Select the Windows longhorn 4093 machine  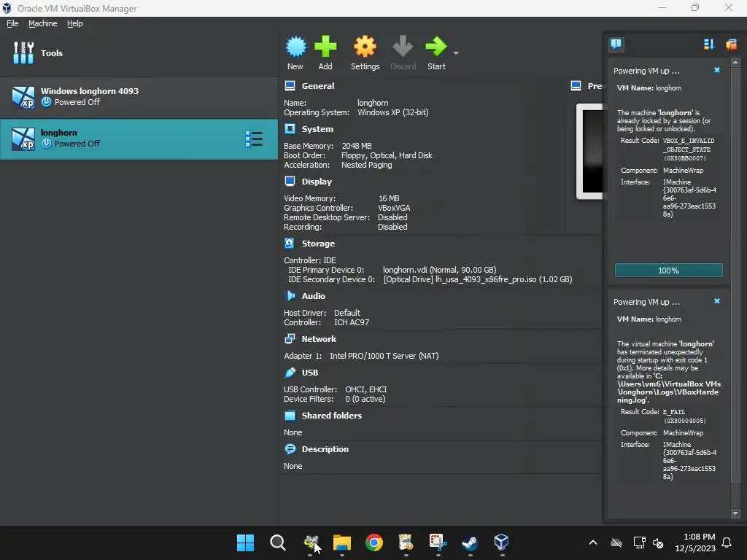tap(139, 97)
